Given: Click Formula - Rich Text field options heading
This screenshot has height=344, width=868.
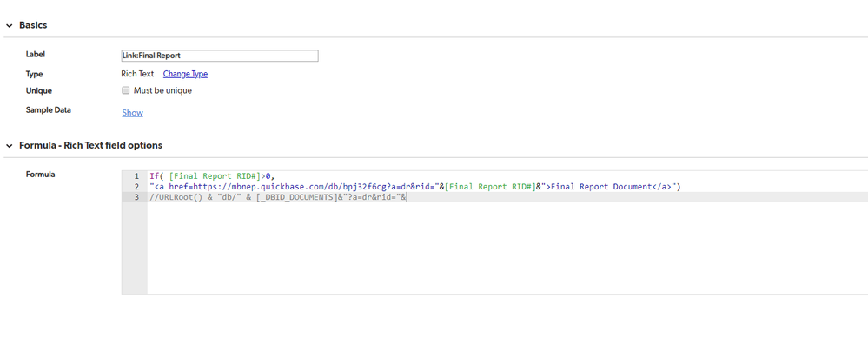Looking at the screenshot, I should [90, 145].
